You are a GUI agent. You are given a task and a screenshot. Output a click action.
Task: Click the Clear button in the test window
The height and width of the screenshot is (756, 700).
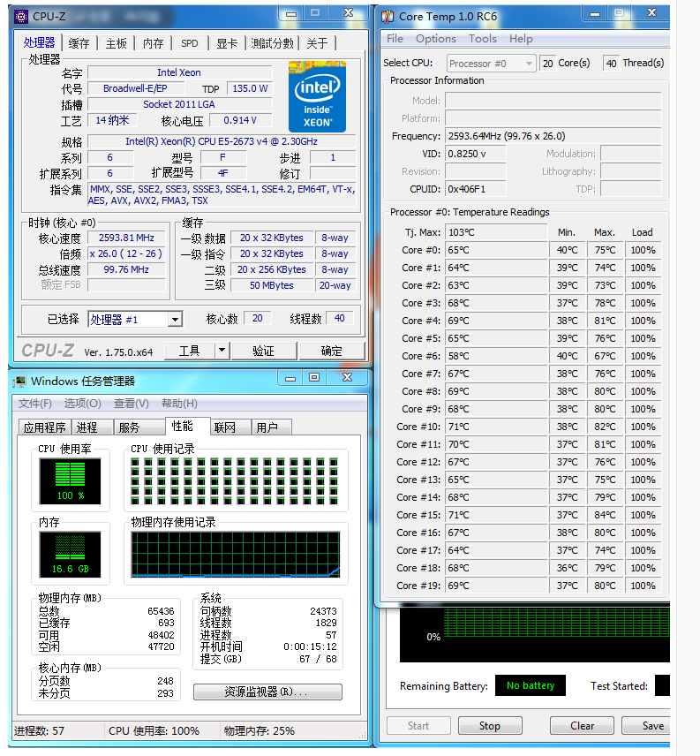(x=582, y=726)
